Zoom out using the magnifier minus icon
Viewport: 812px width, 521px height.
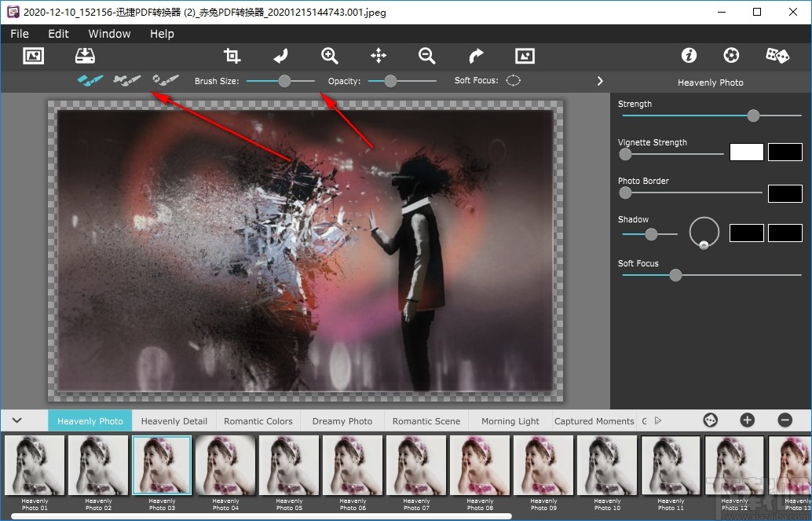(x=426, y=56)
